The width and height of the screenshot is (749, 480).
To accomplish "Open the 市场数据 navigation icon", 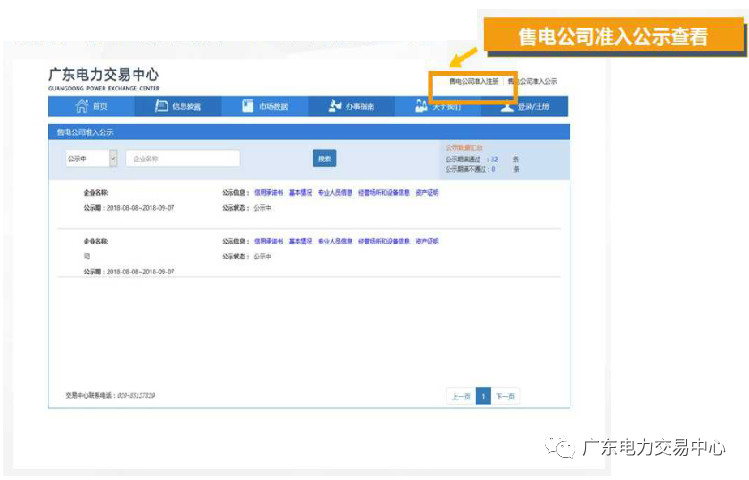I will point(247,107).
